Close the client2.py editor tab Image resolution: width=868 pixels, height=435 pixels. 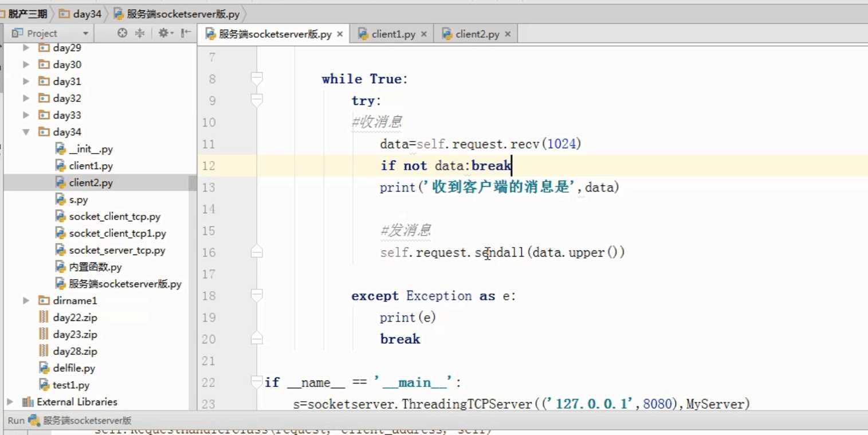pos(508,34)
